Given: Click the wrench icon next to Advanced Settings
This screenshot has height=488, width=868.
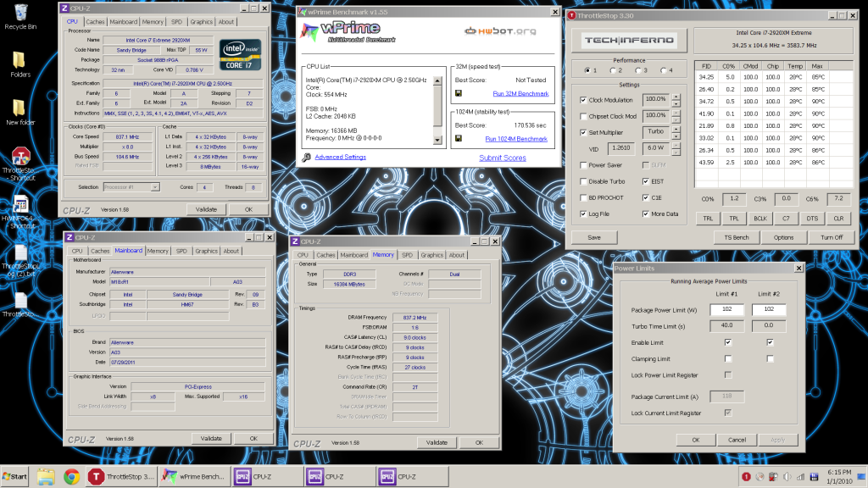Looking at the screenshot, I should coord(306,158).
